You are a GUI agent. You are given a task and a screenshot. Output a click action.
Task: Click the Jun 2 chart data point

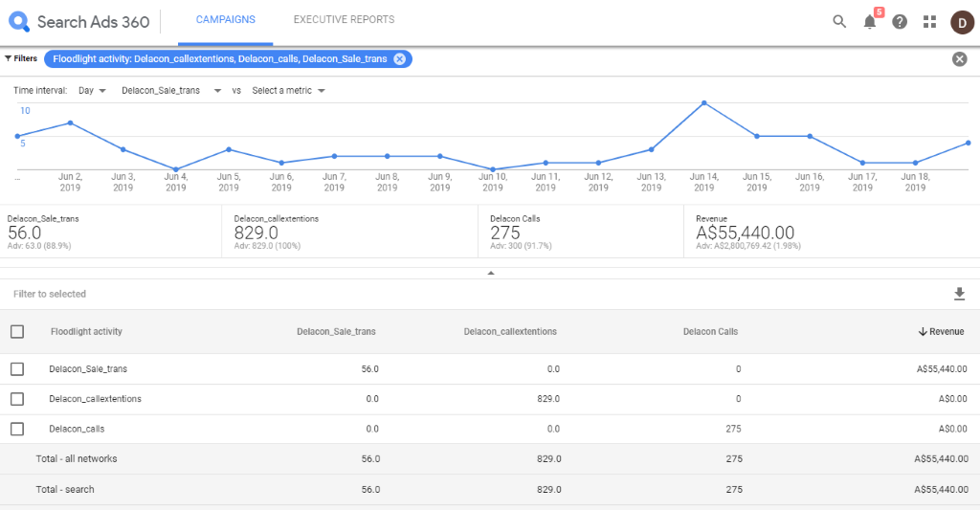click(70, 123)
